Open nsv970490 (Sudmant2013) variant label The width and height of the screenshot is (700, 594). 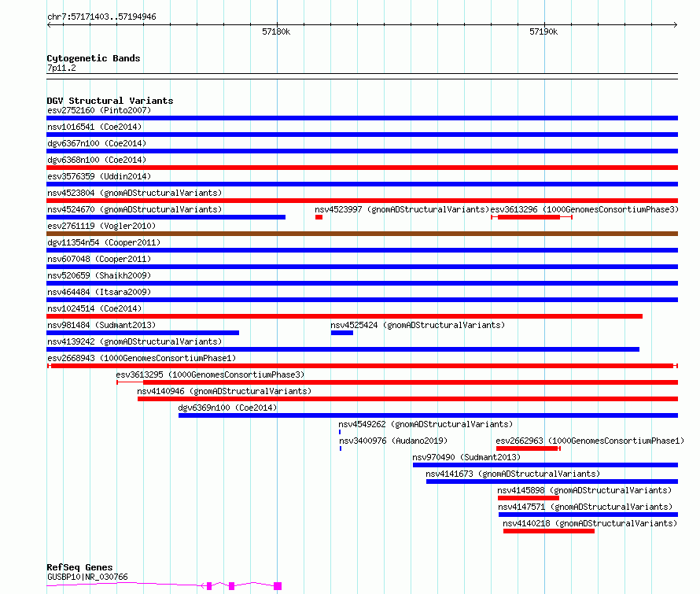click(466, 457)
